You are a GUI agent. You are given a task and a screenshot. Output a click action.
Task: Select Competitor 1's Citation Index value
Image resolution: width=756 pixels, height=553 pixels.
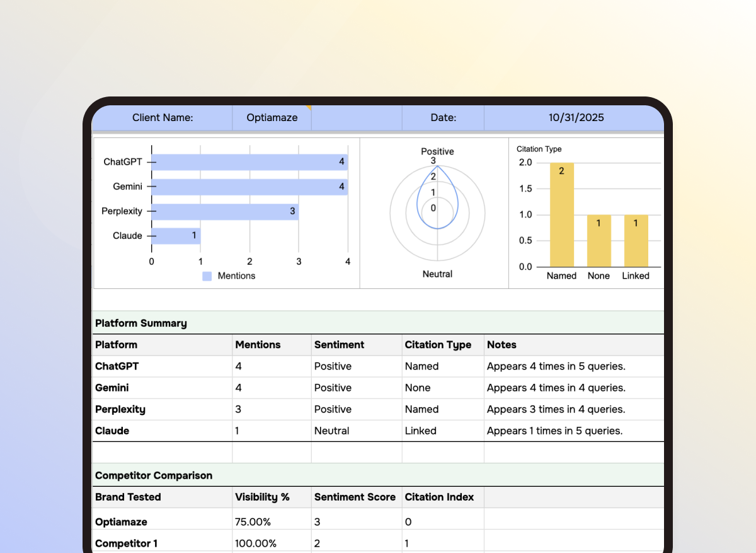(x=442, y=543)
